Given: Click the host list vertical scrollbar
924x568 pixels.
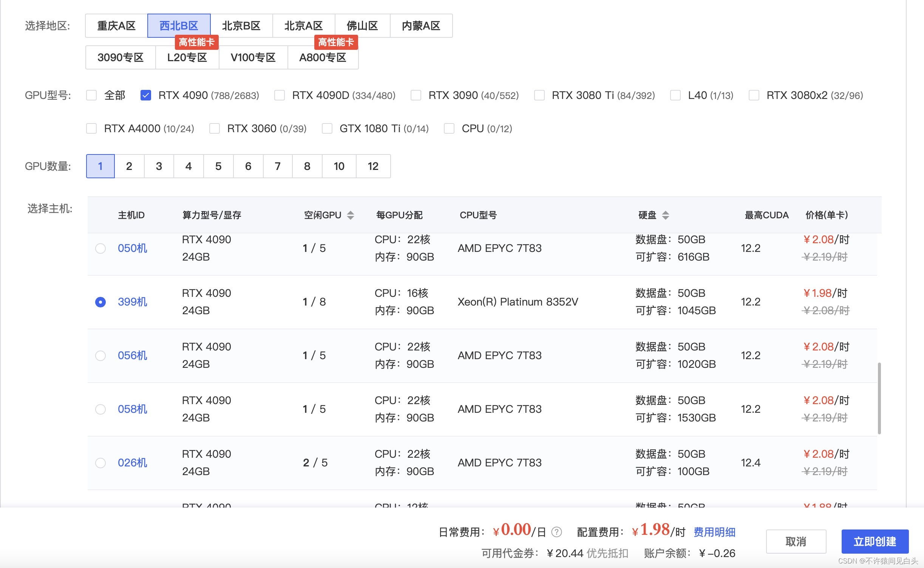Looking at the screenshot, I should (879, 398).
